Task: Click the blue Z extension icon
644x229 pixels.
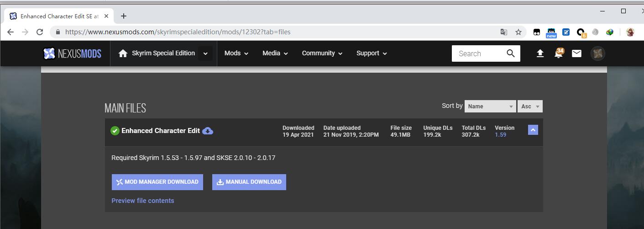Action: click(x=566, y=32)
